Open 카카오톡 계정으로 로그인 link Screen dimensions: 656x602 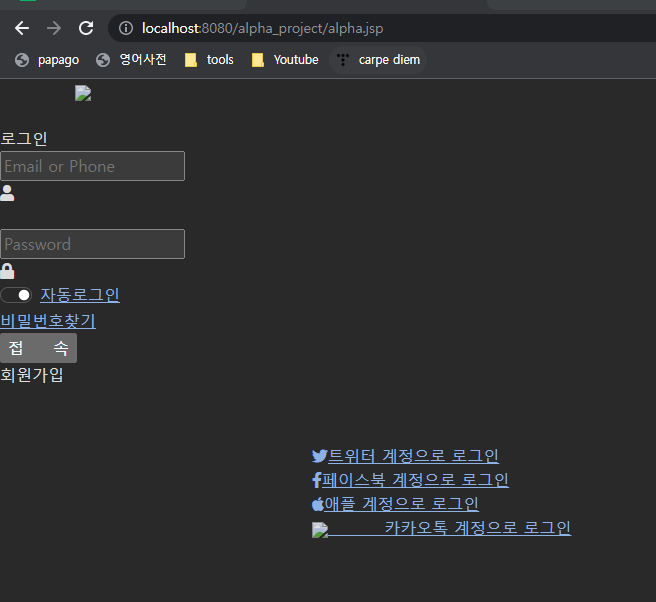[477, 528]
